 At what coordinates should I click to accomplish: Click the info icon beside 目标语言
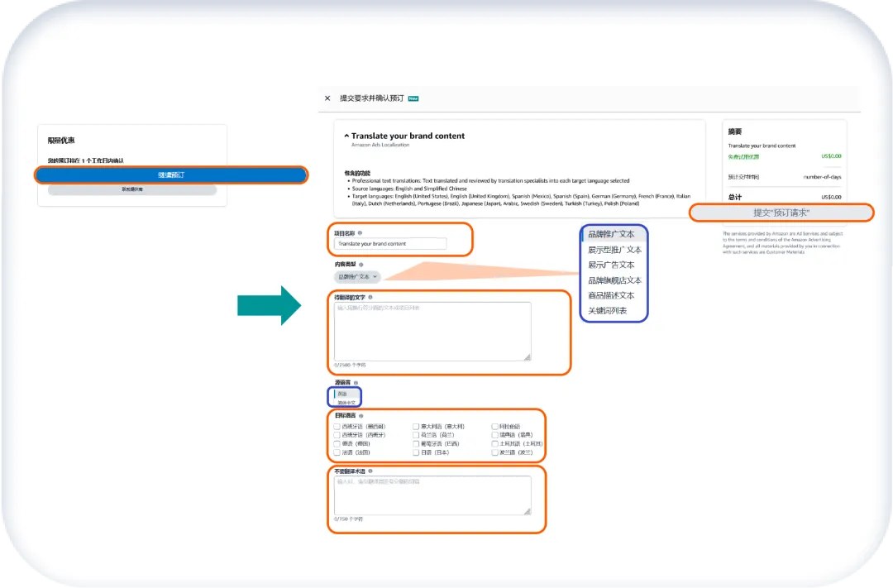(361, 416)
